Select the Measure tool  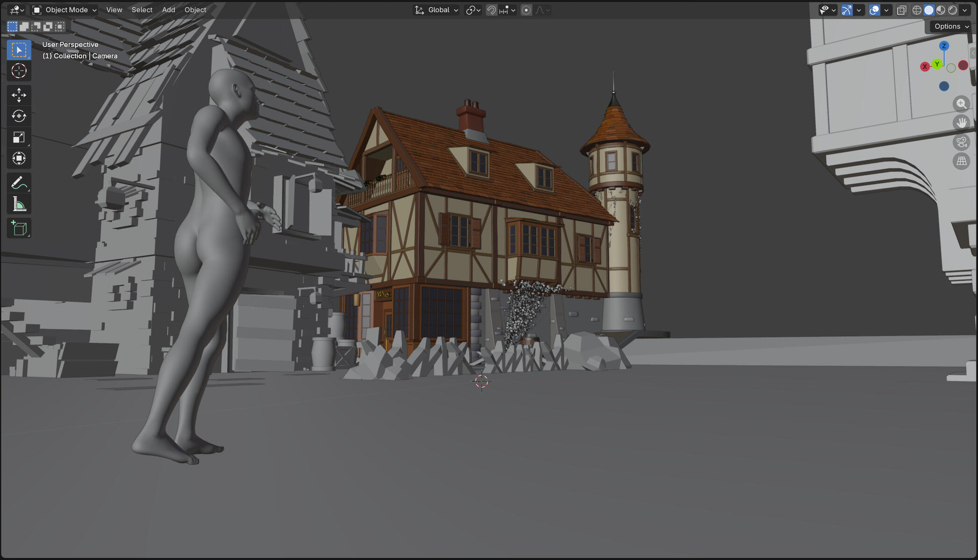(x=19, y=204)
